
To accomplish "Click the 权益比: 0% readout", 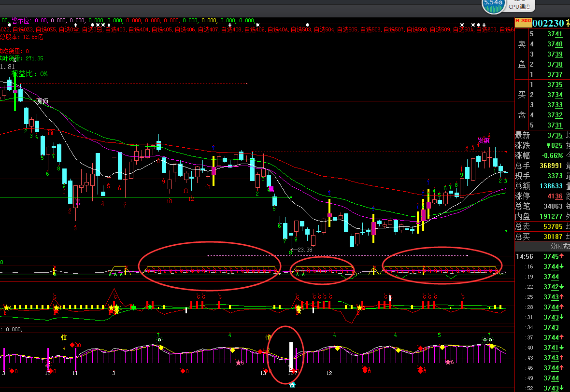I will click(x=29, y=74).
